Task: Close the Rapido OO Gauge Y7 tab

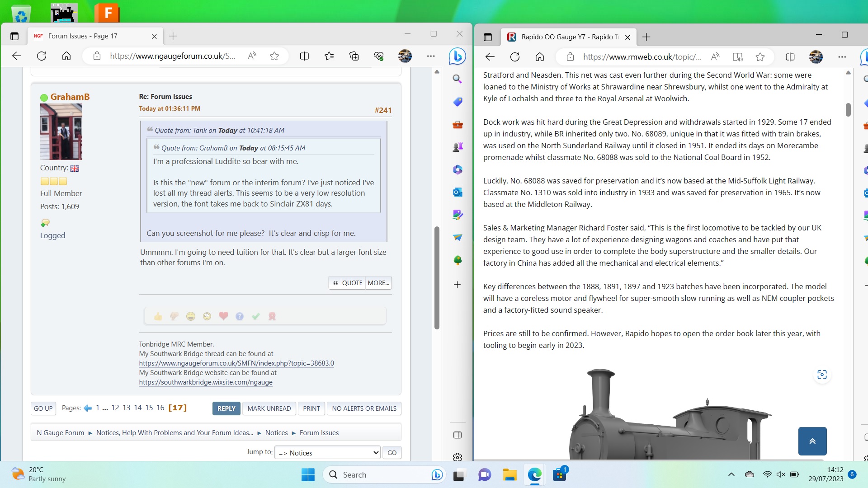Action: 627,37
